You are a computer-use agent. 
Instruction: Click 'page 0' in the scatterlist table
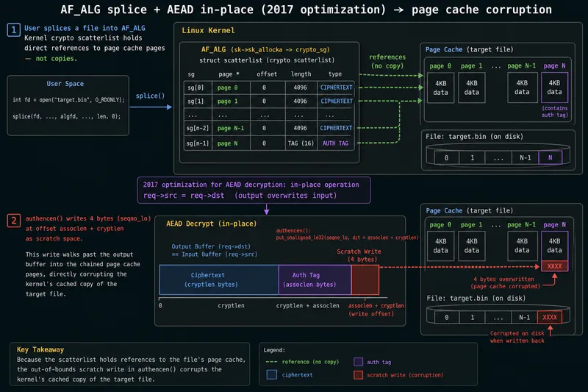227,88
